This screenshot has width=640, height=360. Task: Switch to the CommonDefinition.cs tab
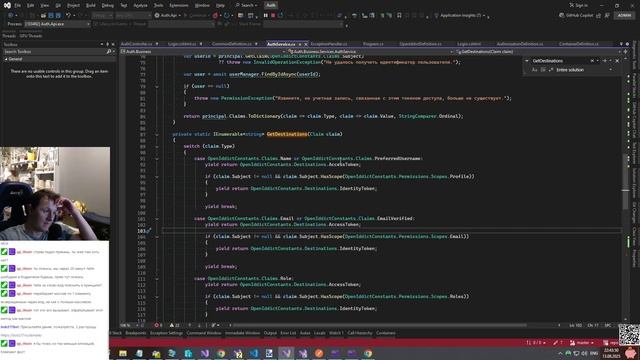point(231,44)
